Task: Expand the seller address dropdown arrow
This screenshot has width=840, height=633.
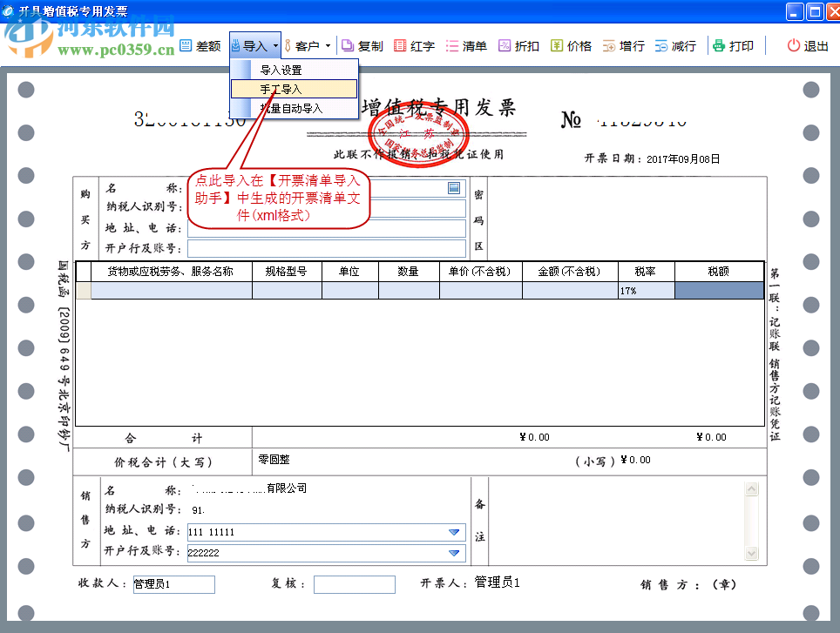Action: (453, 532)
